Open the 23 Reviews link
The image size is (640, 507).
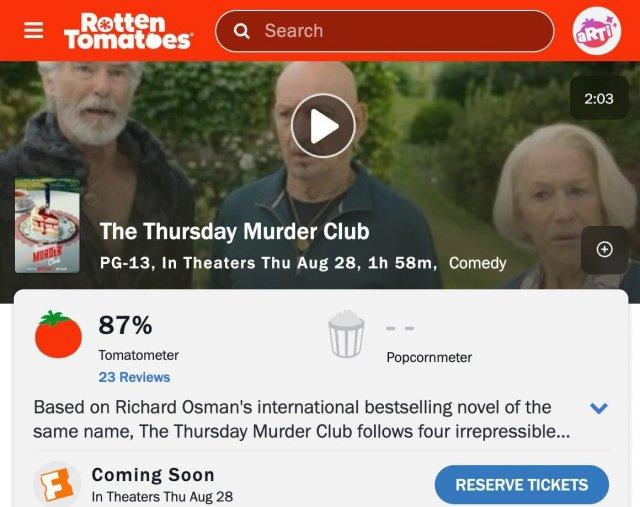point(134,377)
